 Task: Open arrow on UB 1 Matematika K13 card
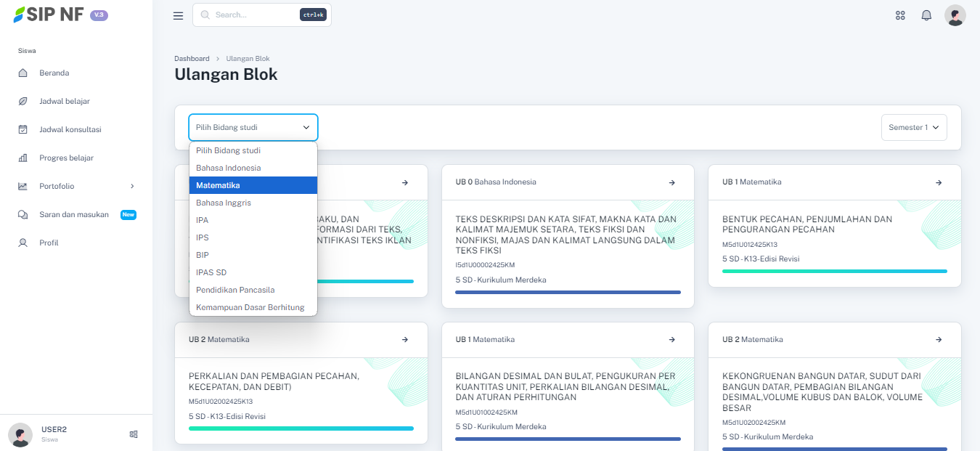coord(938,182)
